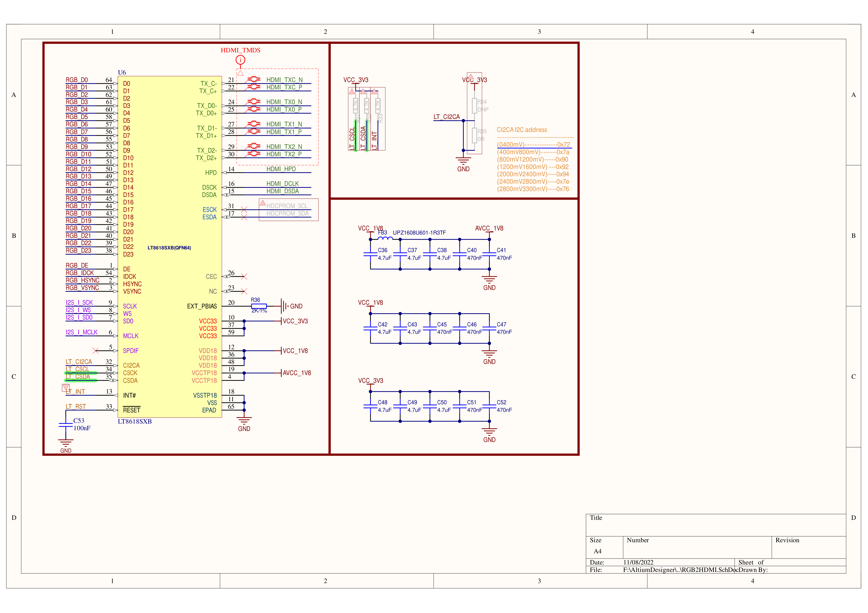
Task: Select the no-connect X on NC pin 23
Action: click(244, 291)
